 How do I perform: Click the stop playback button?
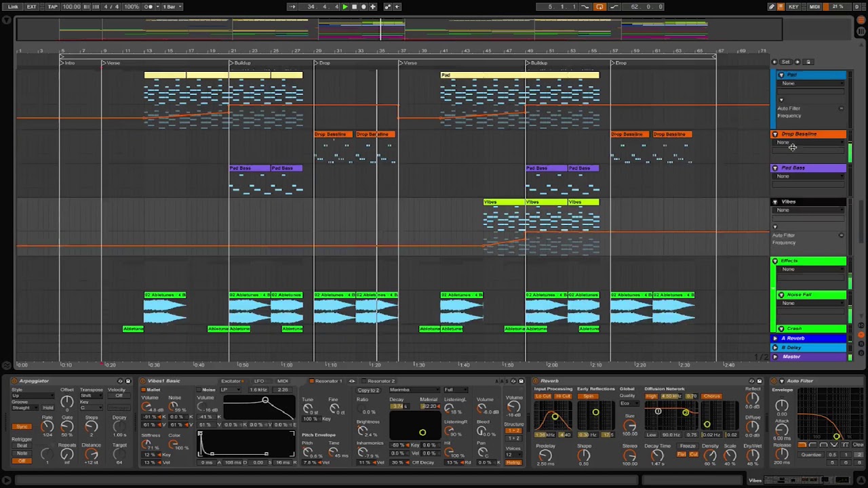pyautogui.click(x=354, y=7)
